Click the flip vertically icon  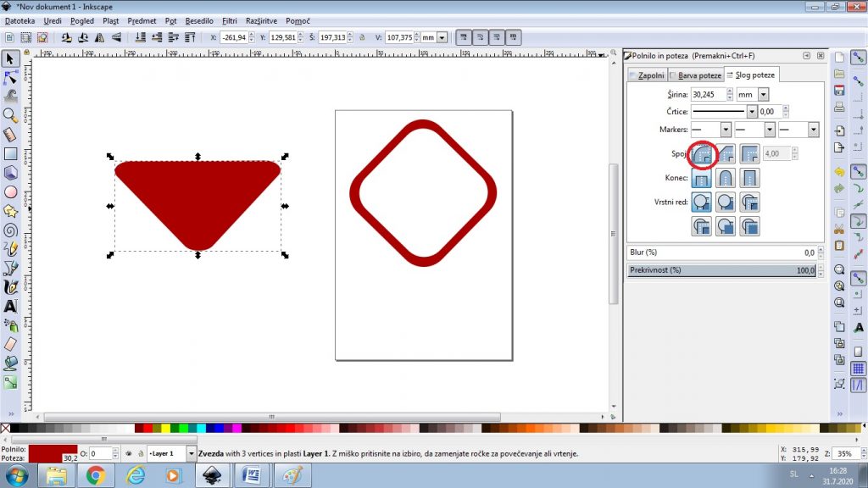coord(116,37)
